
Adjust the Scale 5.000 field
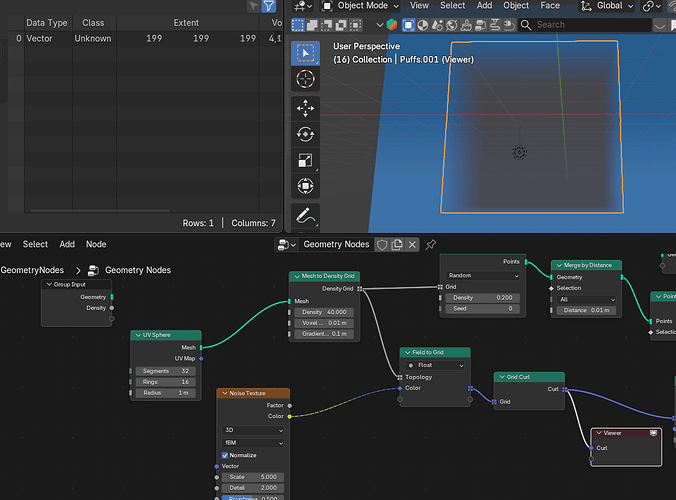[x=253, y=477]
